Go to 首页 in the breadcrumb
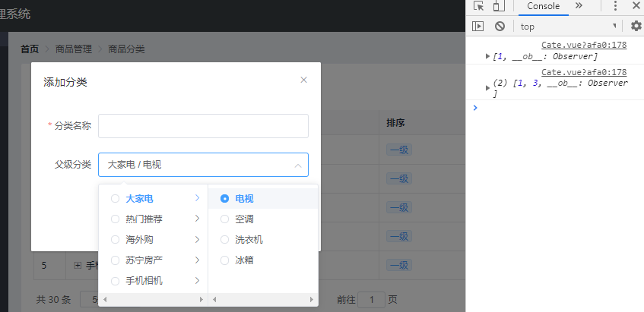The height and width of the screenshot is (312, 644). point(30,49)
